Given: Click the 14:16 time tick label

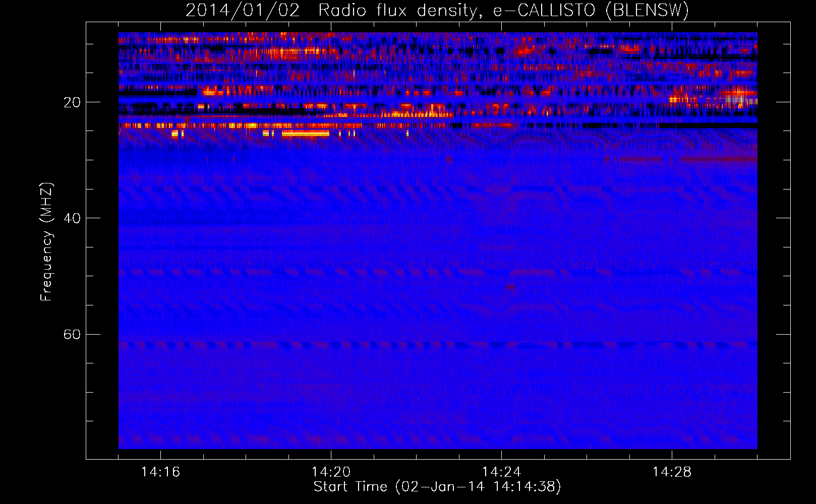Looking at the screenshot, I should click(x=160, y=472).
